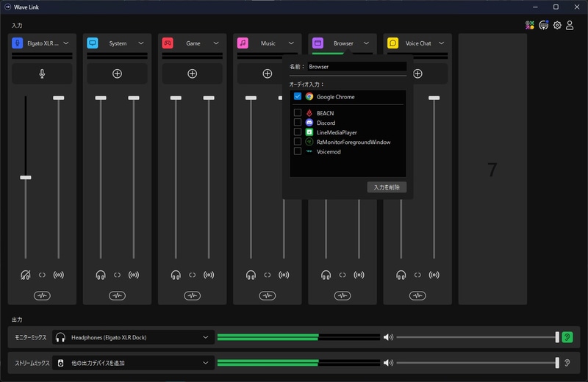The image size is (588, 382).
Task: Click the speaker device icon in Stream Mix output
Action: [60, 363]
